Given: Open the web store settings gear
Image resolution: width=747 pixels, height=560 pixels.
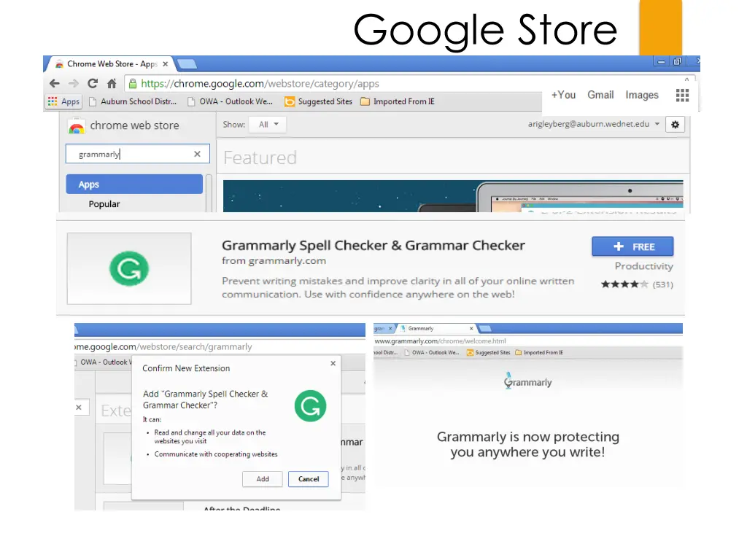Looking at the screenshot, I should [675, 125].
